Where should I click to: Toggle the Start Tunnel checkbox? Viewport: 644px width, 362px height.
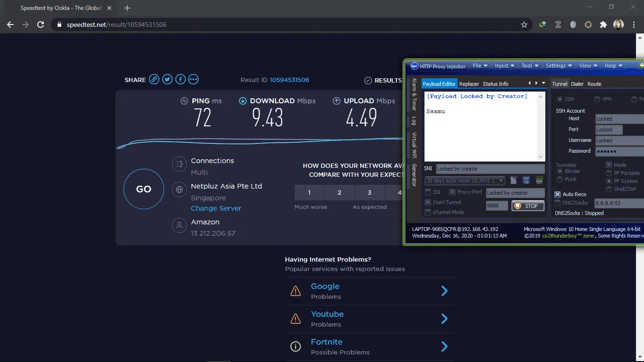click(x=428, y=202)
